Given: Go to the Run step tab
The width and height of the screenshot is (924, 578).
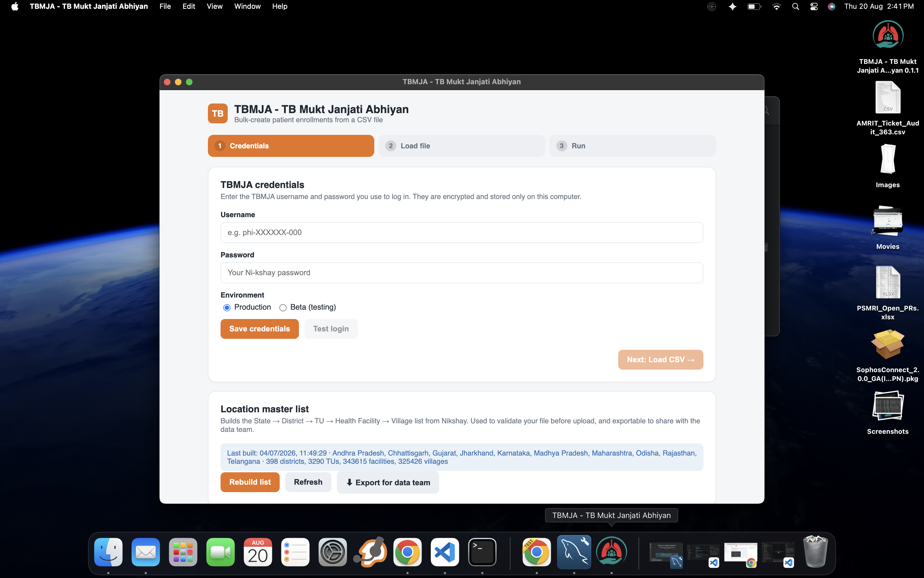Looking at the screenshot, I should coord(633,146).
